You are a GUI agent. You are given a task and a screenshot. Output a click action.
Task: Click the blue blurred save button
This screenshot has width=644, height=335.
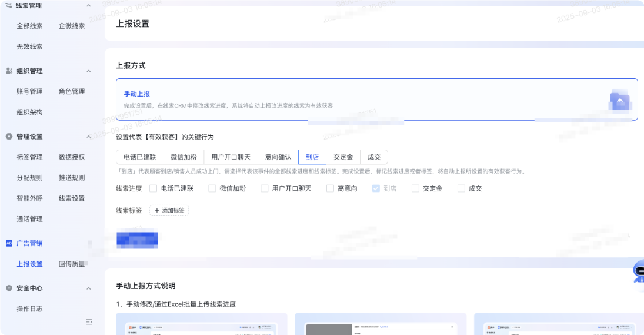137,240
